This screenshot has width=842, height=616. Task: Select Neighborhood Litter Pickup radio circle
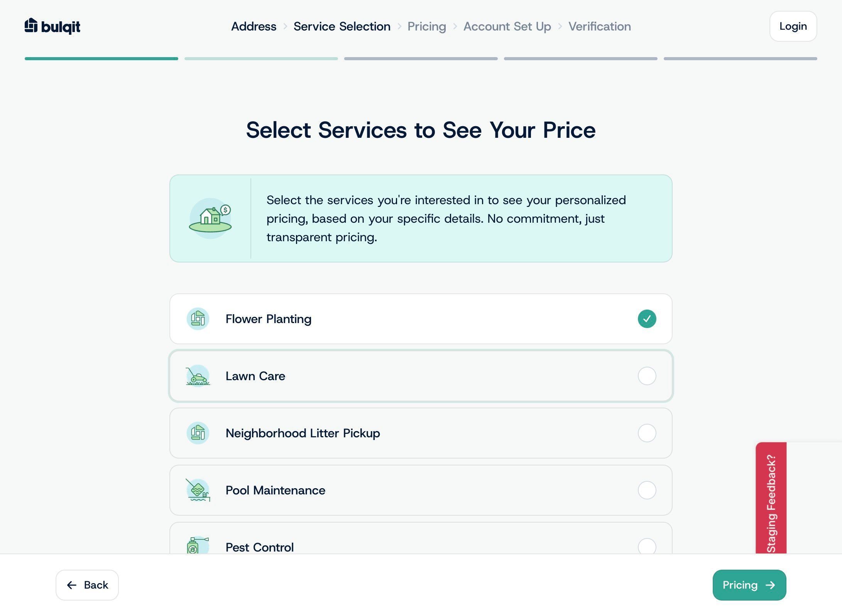point(647,433)
